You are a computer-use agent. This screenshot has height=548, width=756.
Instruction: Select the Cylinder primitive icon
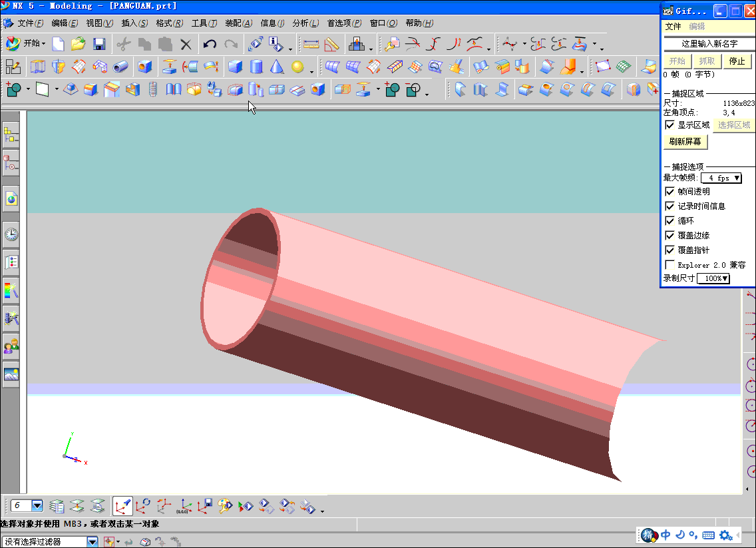pyautogui.click(x=256, y=67)
